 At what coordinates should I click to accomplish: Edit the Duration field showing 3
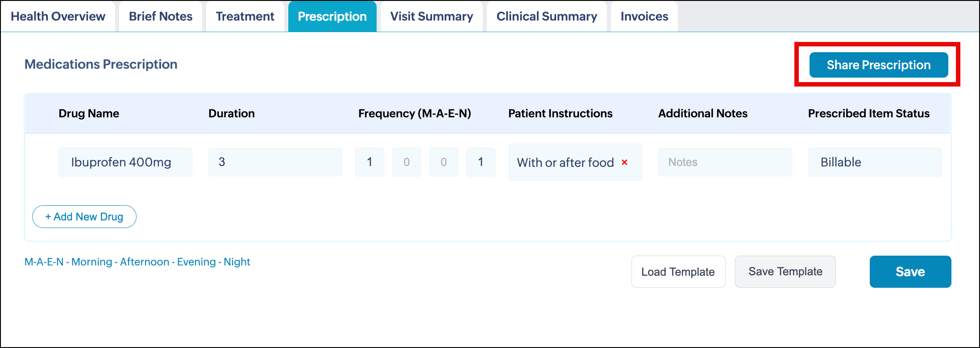275,162
